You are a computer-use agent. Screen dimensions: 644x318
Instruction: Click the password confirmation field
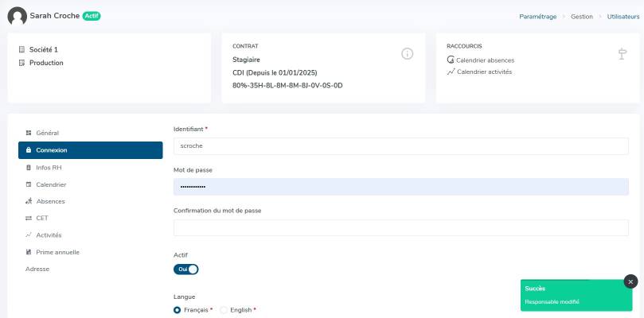click(400, 227)
